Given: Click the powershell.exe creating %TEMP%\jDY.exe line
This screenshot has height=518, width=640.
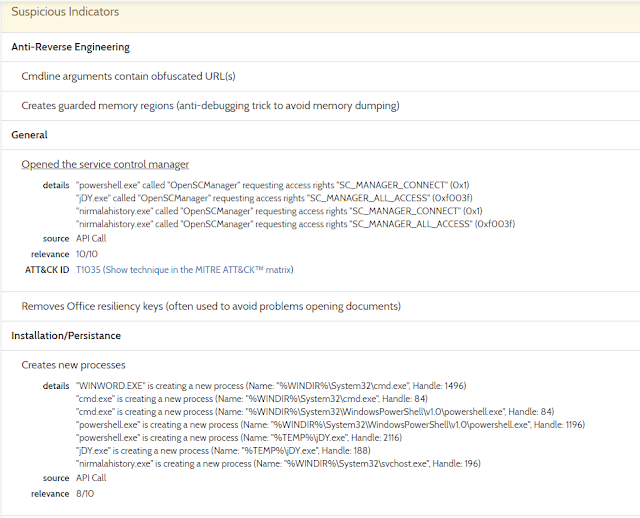Looking at the screenshot, I should click(239, 438).
